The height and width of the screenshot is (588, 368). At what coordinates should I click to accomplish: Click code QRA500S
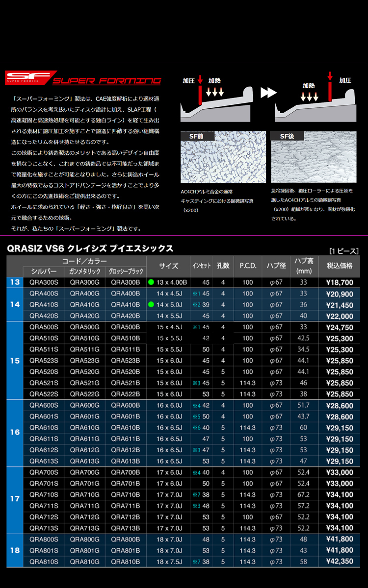tap(44, 327)
